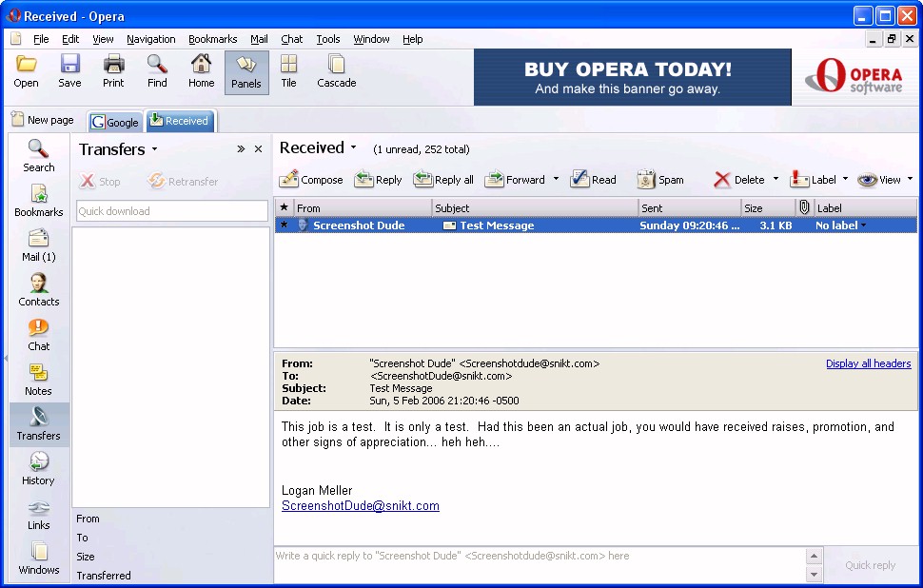Switch to the Google tab
This screenshot has width=923, height=588.
(x=115, y=122)
